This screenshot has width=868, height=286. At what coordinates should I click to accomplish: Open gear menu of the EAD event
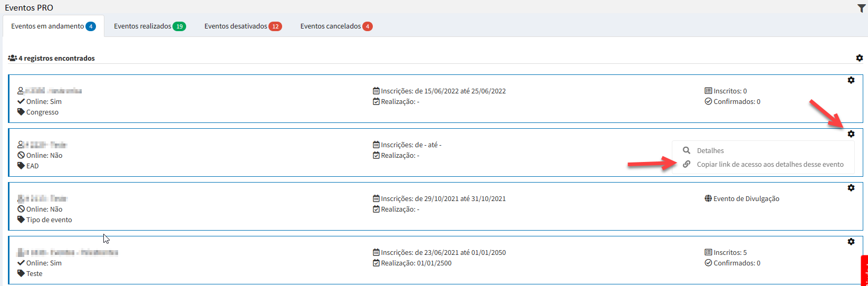point(851,134)
